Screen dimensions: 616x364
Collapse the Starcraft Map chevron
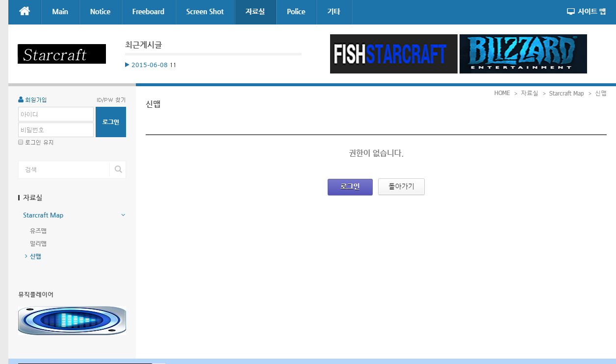click(123, 215)
